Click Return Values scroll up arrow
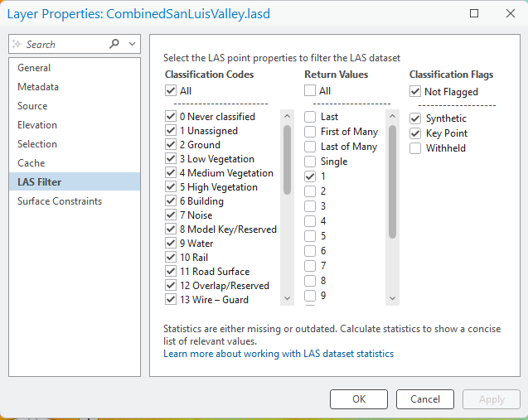This screenshot has width=528, height=420. coord(392,116)
